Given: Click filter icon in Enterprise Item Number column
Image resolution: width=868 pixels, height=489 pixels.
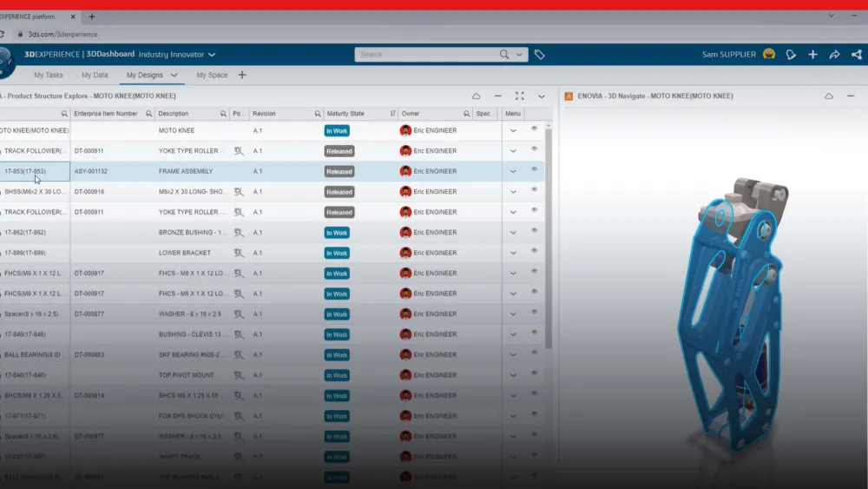Looking at the screenshot, I should coord(148,114).
